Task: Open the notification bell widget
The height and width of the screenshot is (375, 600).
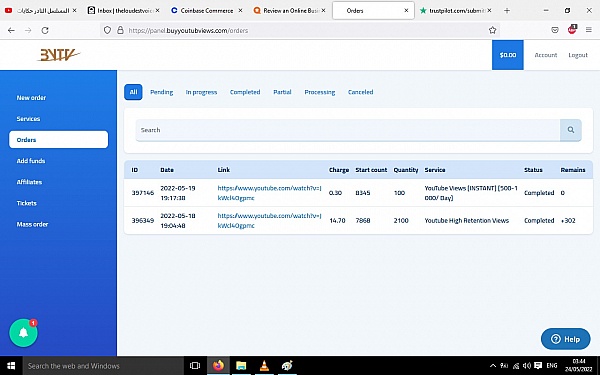Action: pos(23,333)
